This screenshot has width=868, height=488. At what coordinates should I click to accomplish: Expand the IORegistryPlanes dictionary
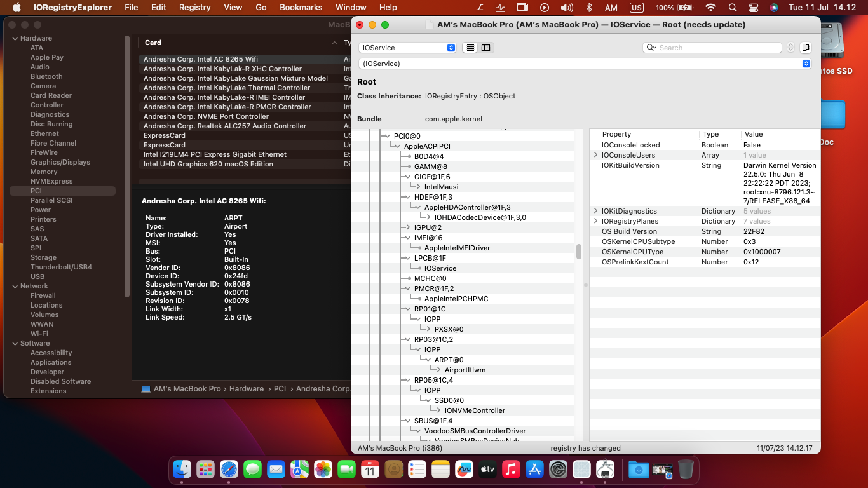(595, 221)
